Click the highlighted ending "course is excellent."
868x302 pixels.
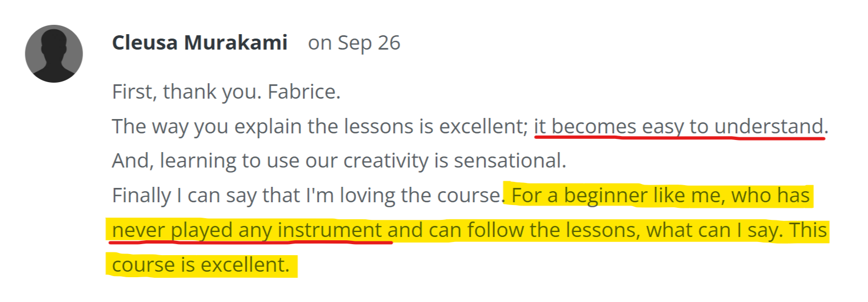tap(201, 265)
